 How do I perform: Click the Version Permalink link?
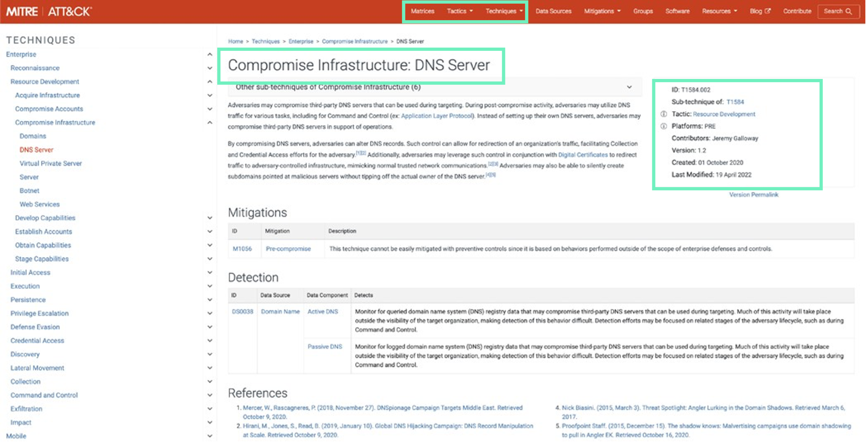pos(753,195)
